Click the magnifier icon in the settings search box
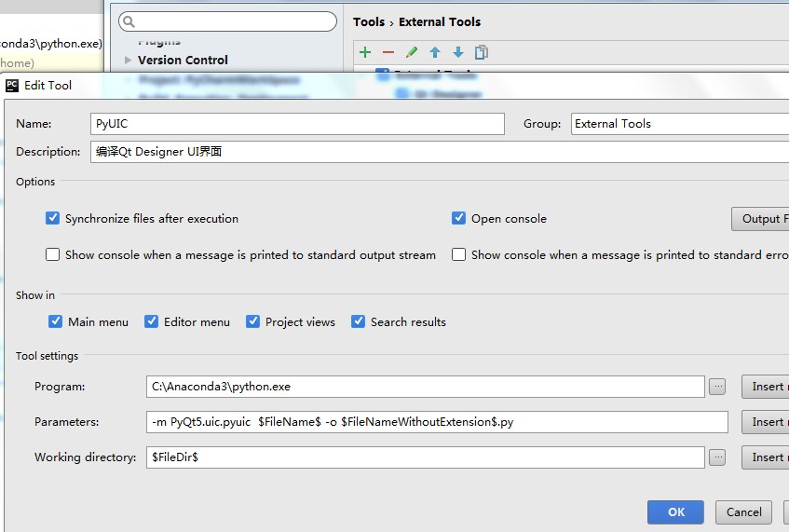The image size is (789, 532). coord(129,21)
